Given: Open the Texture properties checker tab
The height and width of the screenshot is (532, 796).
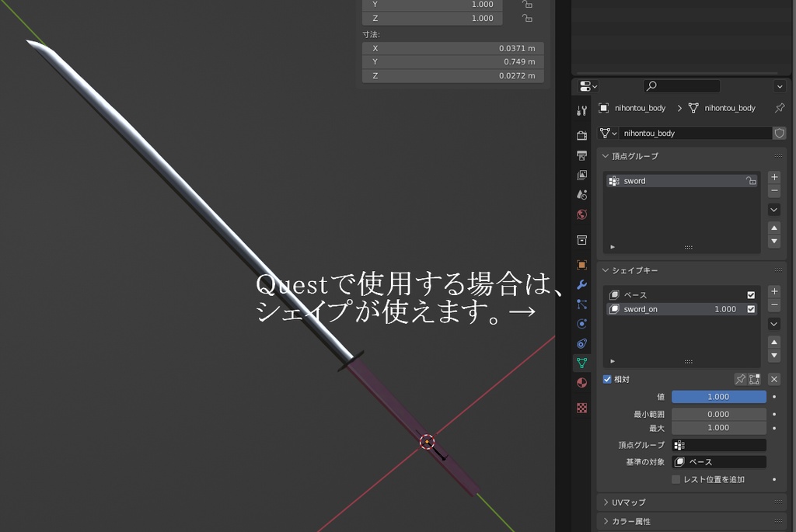Looking at the screenshot, I should pyautogui.click(x=581, y=407).
